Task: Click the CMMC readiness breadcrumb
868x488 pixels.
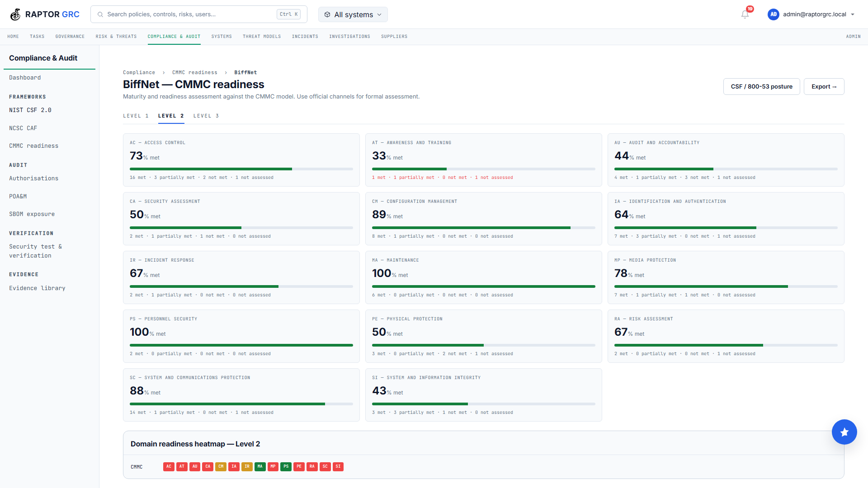Action: pos(194,72)
